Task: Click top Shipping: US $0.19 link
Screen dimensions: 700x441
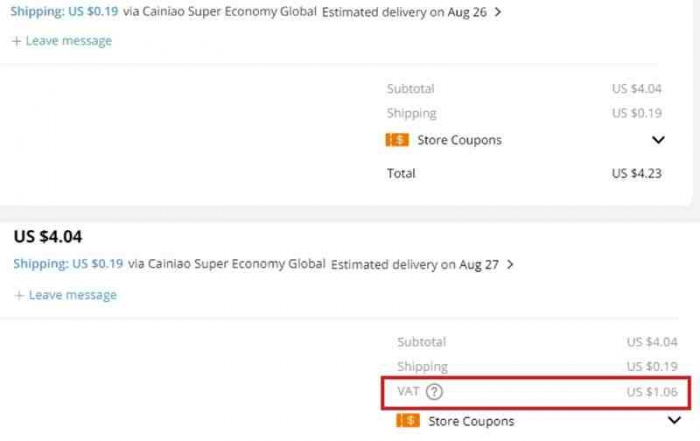Action: pos(64,11)
